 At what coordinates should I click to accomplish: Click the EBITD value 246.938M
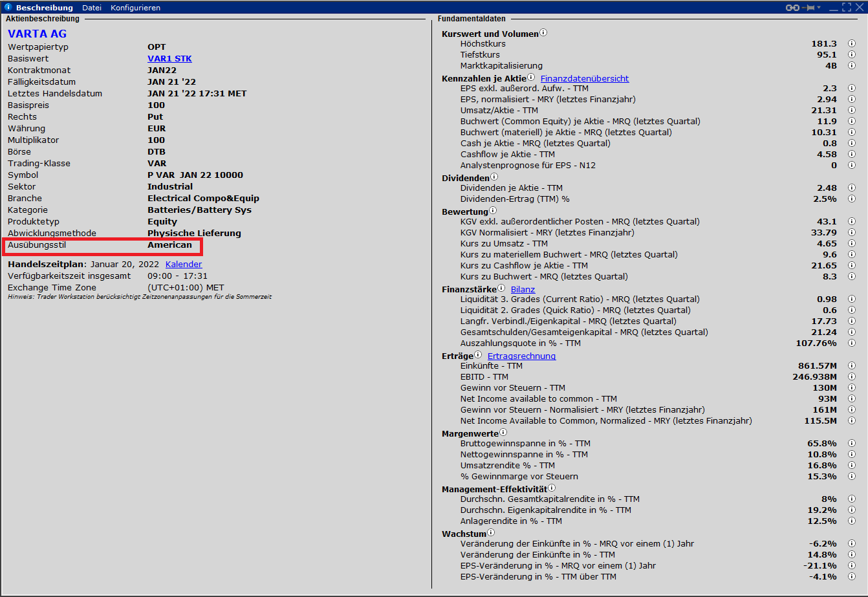815,377
